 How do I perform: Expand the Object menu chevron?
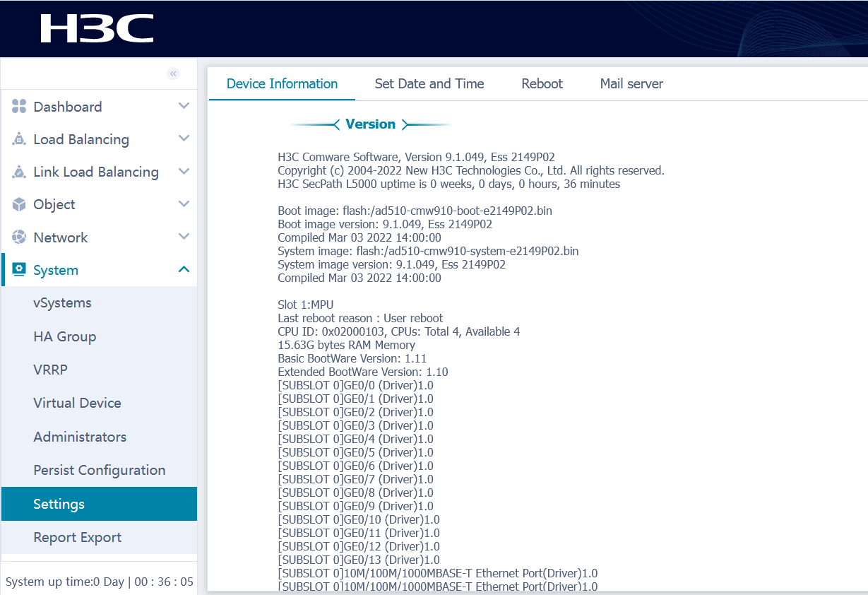click(x=184, y=204)
